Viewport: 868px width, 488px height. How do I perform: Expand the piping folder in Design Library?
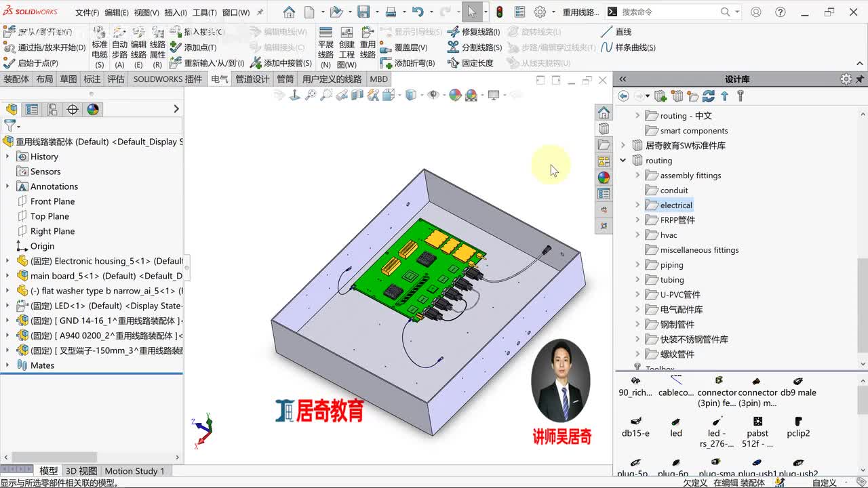(x=637, y=265)
